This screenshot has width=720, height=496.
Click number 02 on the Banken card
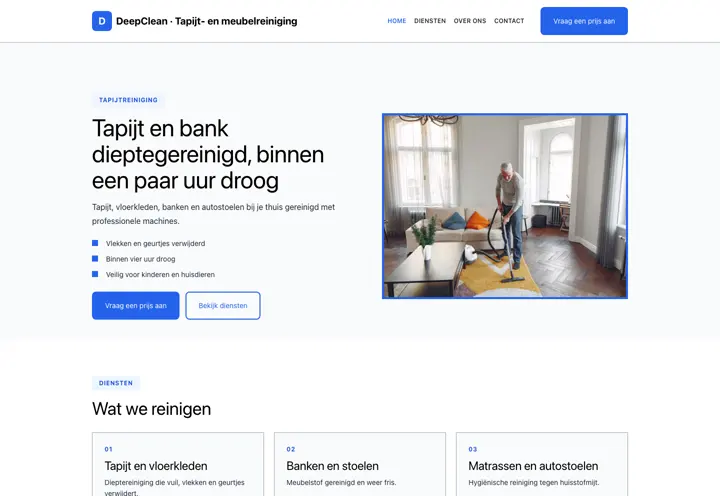tap(291, 449)
